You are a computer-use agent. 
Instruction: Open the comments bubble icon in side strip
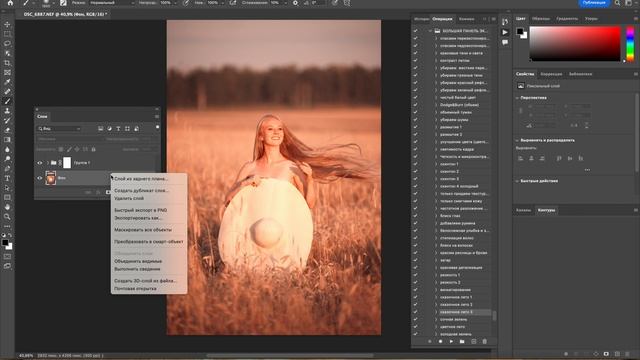tap(505, 42)
